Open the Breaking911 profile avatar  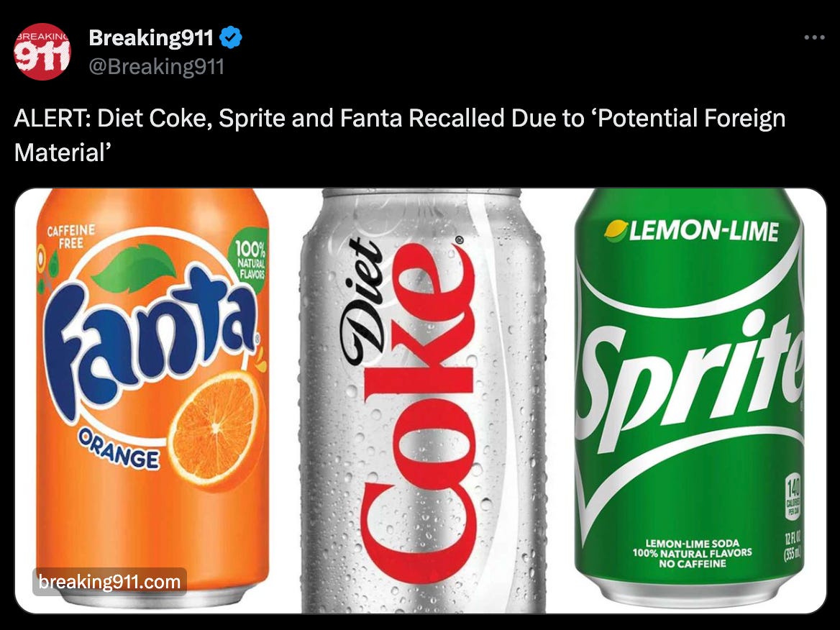tap(42, 52)
